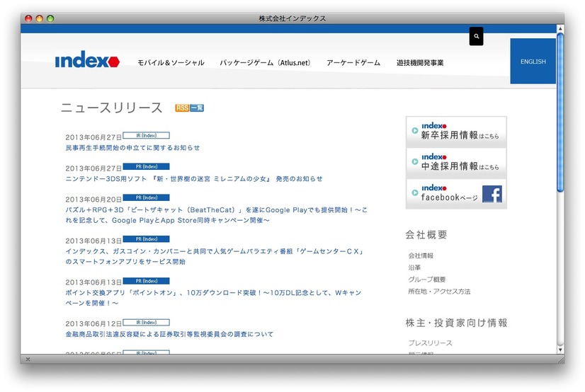
Task: Click the index logo in header
Action: coord(87,59)
